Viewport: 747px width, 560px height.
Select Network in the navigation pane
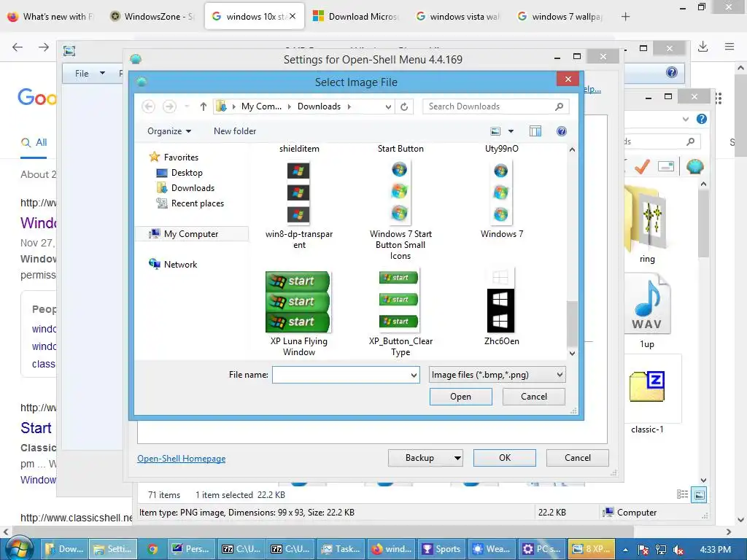180,264
